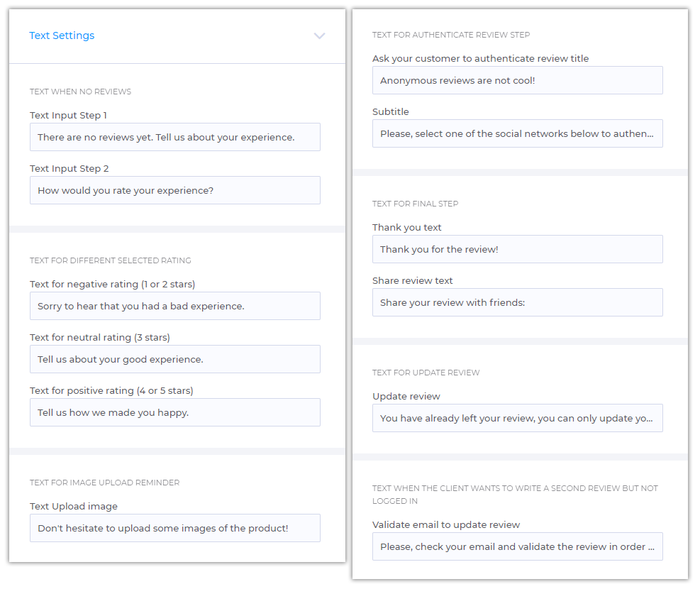
Task: Focus the neutral rating text field
Action: coord(175,359)
